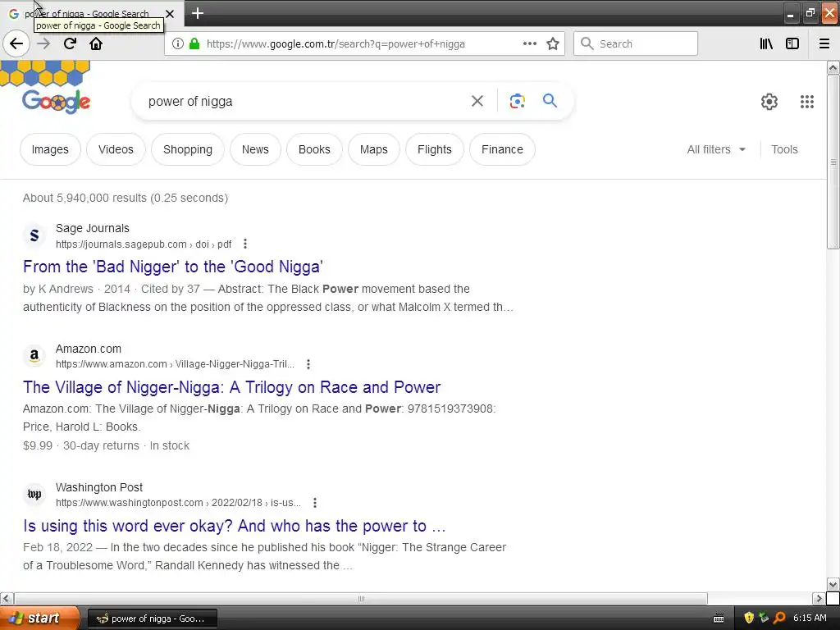Open the Firefox hamburger menu
The width and height of the screenshot is (840, 630).
pos(824,44)
